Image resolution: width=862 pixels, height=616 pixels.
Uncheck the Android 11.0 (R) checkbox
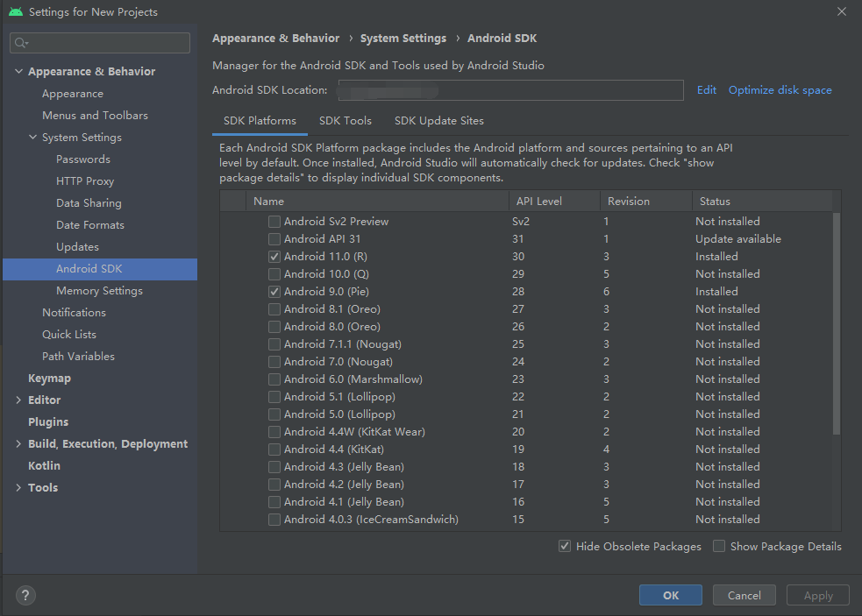(x=274, y=257)
